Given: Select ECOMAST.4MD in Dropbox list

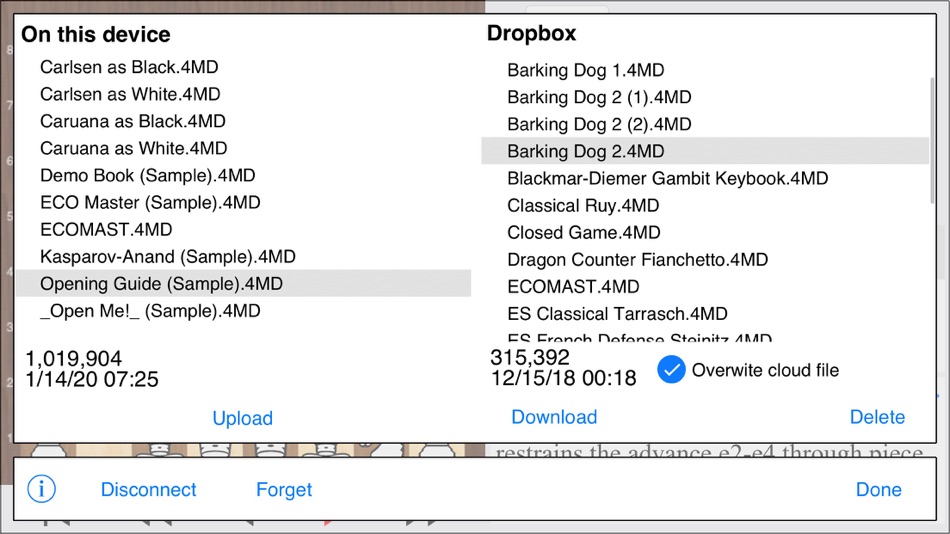Looking at the screenshot, I should pos(705,286).
